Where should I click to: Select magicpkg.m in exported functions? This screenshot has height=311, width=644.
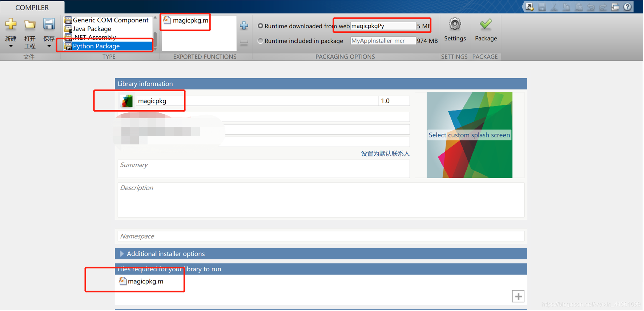pyautogui.click(x=186, y=20)
